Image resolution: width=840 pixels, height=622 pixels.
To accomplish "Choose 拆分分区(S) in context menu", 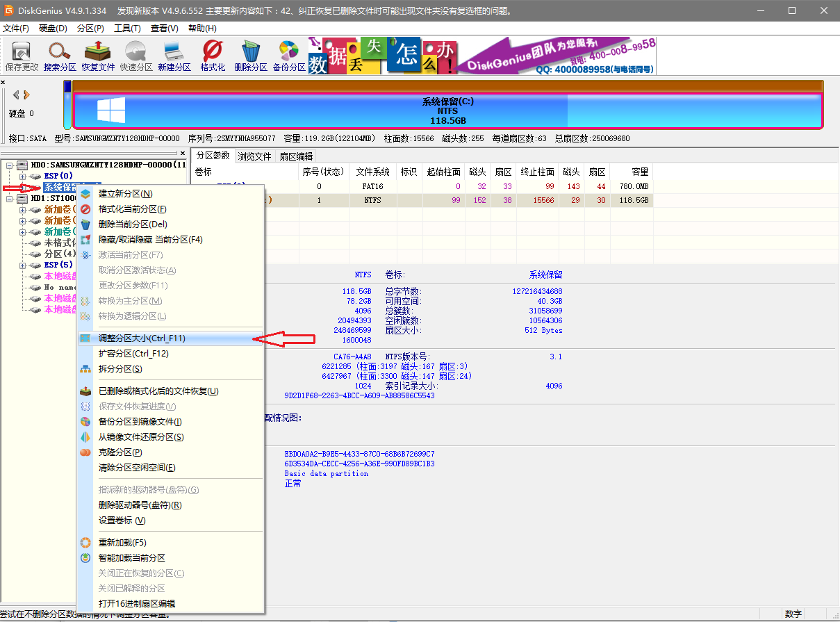I will coord(171,368).
